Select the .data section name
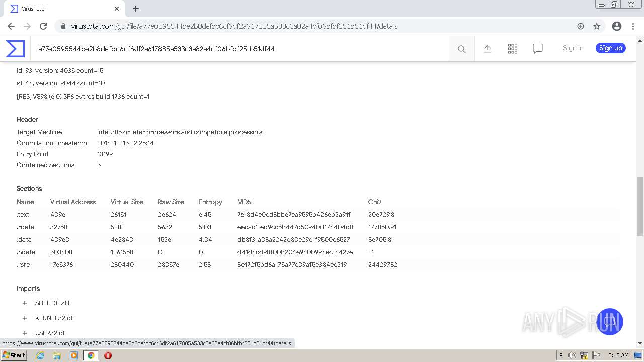Viewport: 644px width, 362px height. pyautogui.click(x=24, y=240)
